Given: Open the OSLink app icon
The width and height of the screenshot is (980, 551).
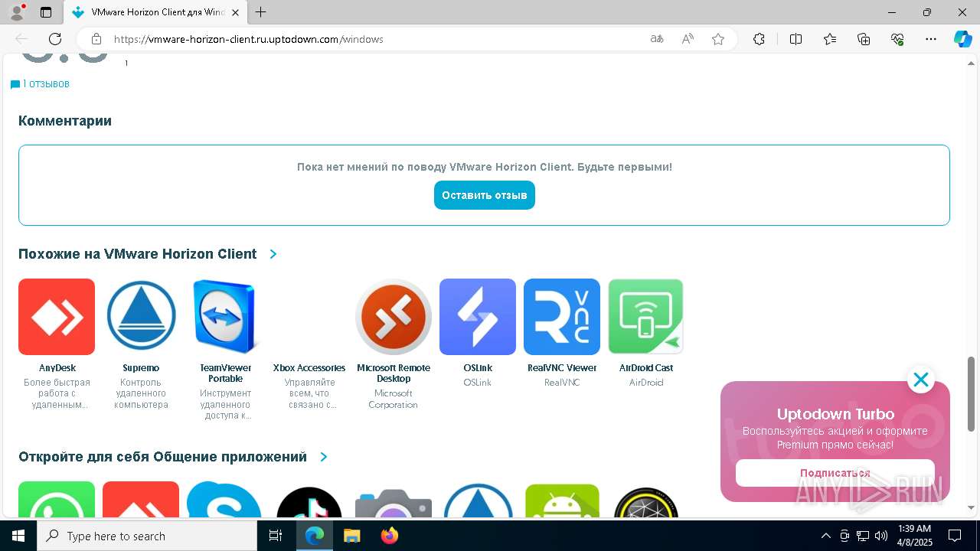Looking at the screenshot, I should 478,317.
